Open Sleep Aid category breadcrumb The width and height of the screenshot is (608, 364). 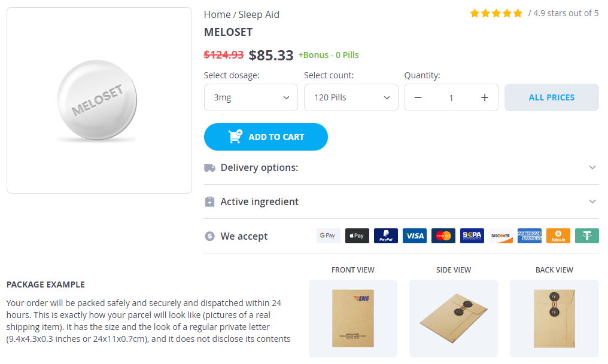pos(259,14)
